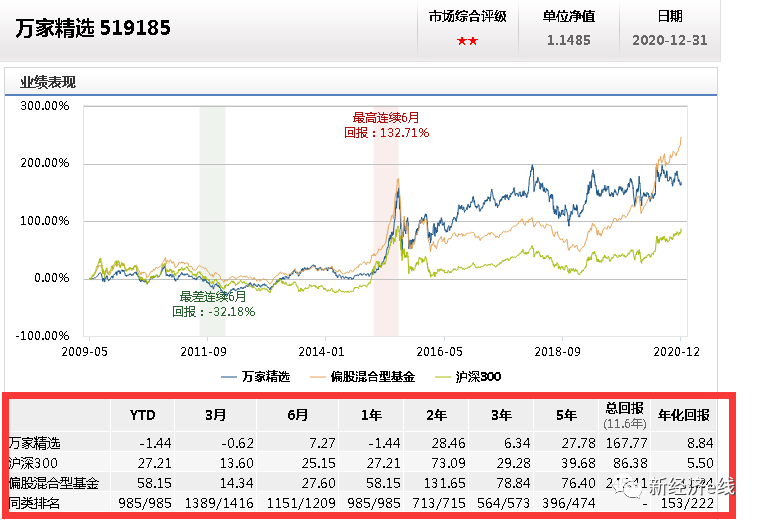Click the 2016-05 x-axis label
This screenshot has width=760, height=520.
tap(440, 352)
